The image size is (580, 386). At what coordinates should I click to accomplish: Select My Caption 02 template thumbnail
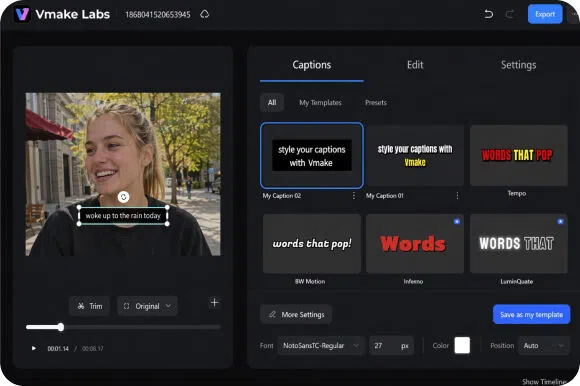click(x=312, y=155)
